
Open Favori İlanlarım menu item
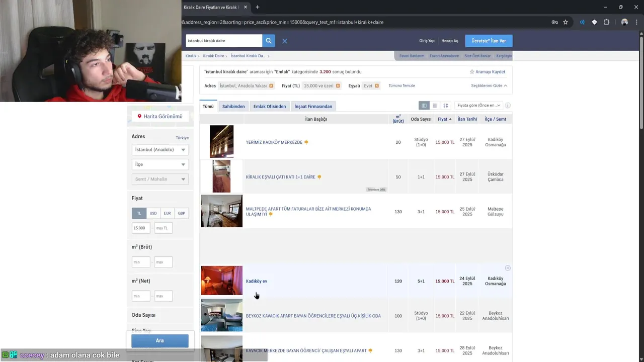click(x=412, y=56)
